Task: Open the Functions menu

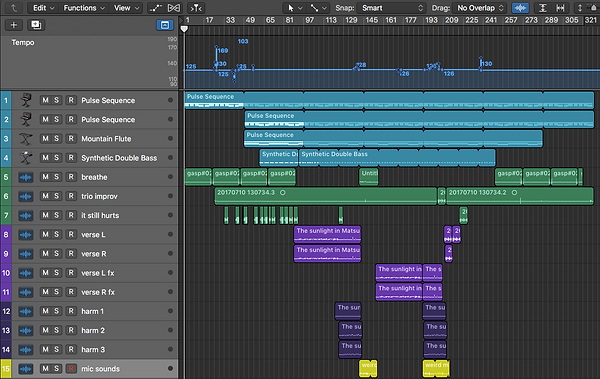Action: point(84,8)
